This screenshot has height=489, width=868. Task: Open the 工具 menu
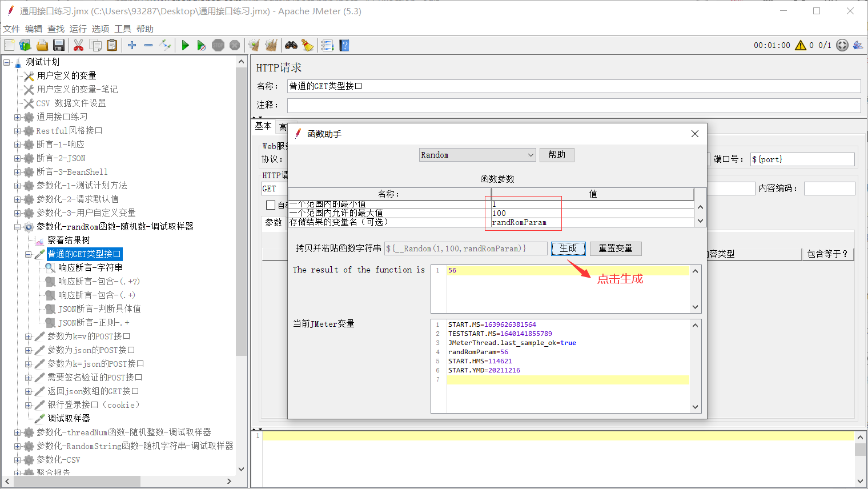(x=123, y=29)
